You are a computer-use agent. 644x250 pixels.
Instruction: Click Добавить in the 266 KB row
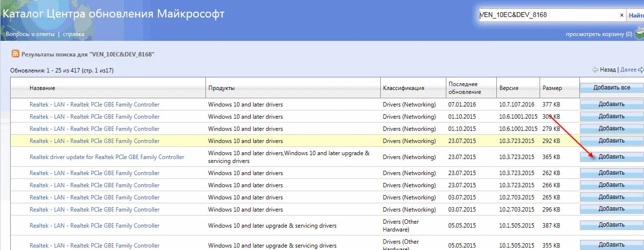click(x=611, y=185)
